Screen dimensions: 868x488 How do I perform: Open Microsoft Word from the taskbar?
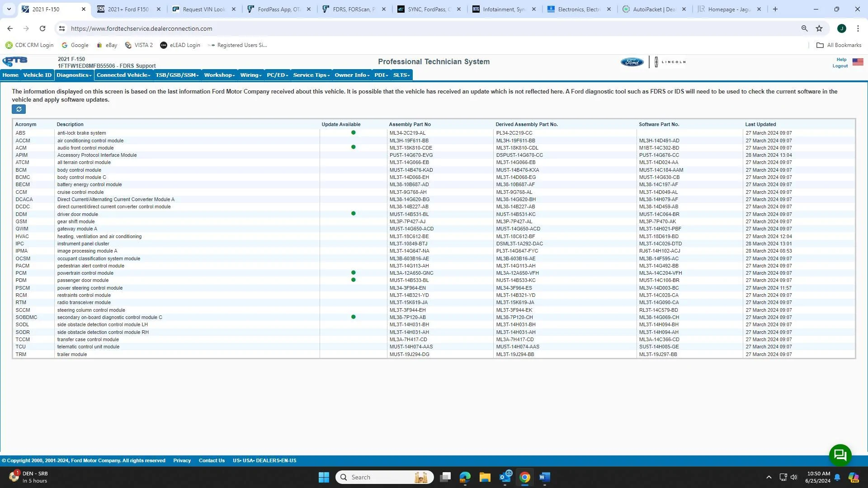tap(544, 477)
